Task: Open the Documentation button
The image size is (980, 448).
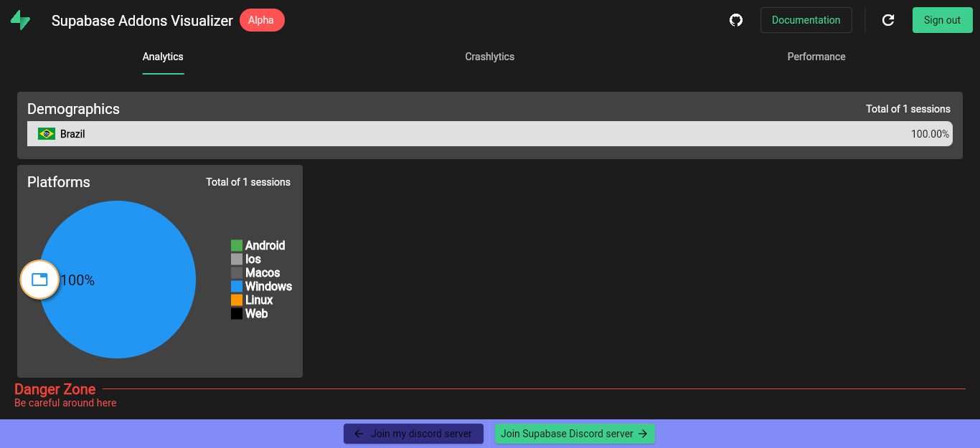Action: (806, 20)
